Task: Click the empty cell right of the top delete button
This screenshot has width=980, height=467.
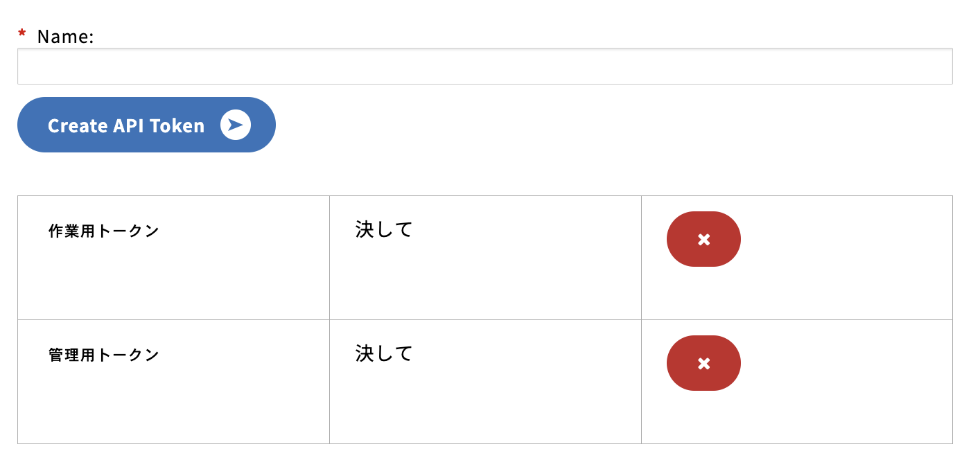Action: (x=846, y=257)
